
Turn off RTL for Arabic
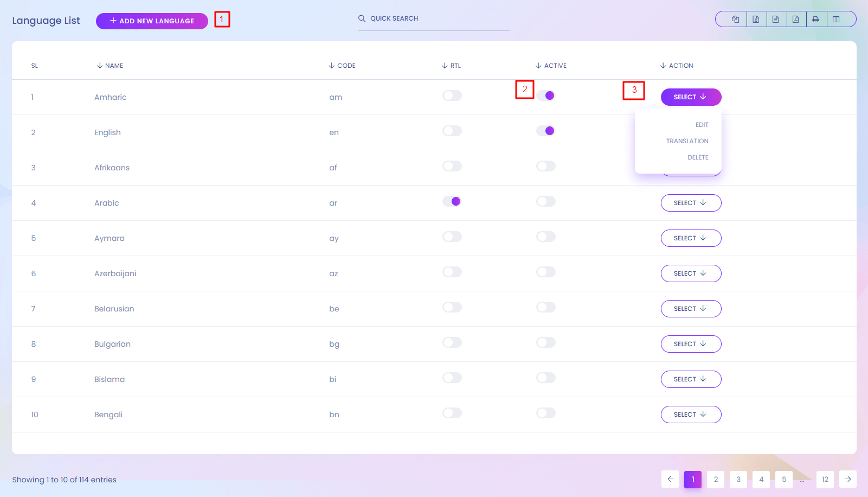(452, 201)
